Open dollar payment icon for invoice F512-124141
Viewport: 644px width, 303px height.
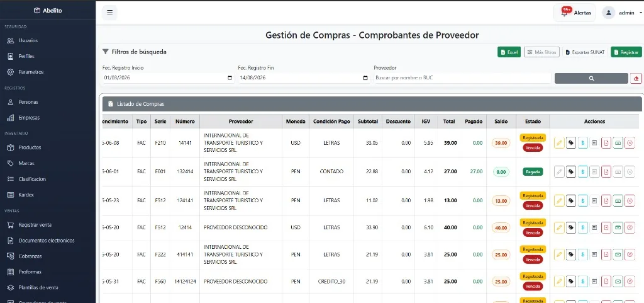point(582,200)
